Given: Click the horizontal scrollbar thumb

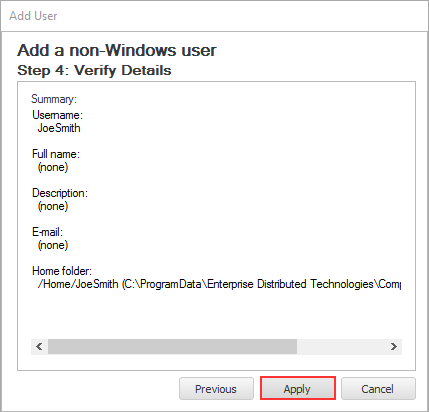Looking at the screenshot, I should (172, 347).
